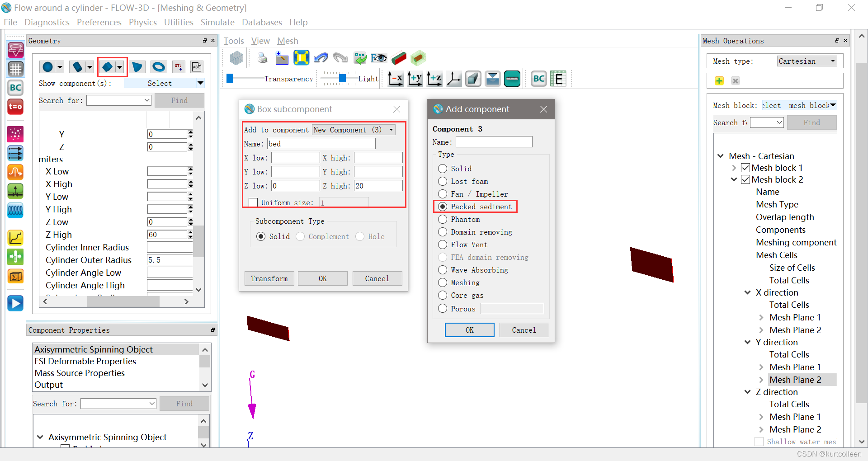This screenshot has width=868, height=461.
Task: Enable the Uniform size checkbox
Action: pos(253,202)
